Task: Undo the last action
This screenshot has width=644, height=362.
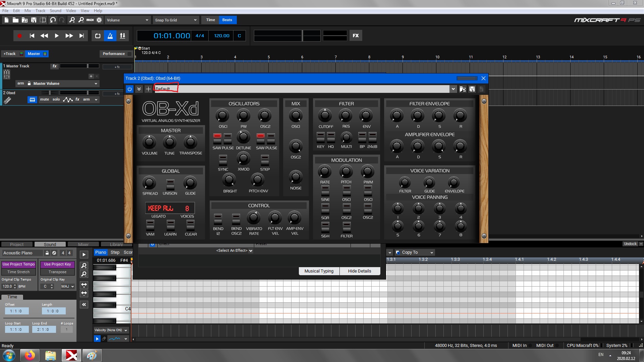Action: coord(53,20)
